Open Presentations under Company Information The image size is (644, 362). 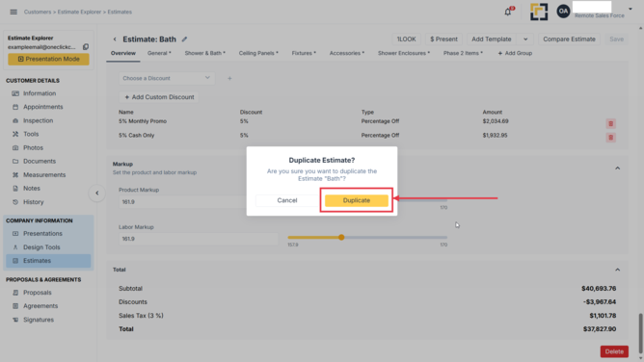coord(42,234)
